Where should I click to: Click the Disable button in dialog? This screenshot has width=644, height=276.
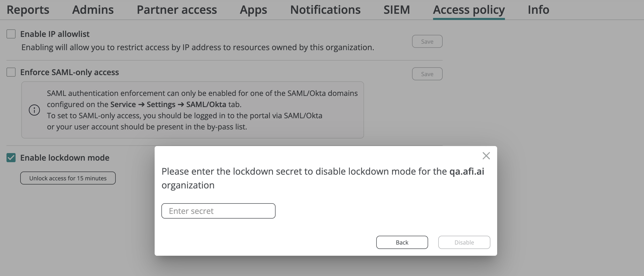[x=464, y=242]
